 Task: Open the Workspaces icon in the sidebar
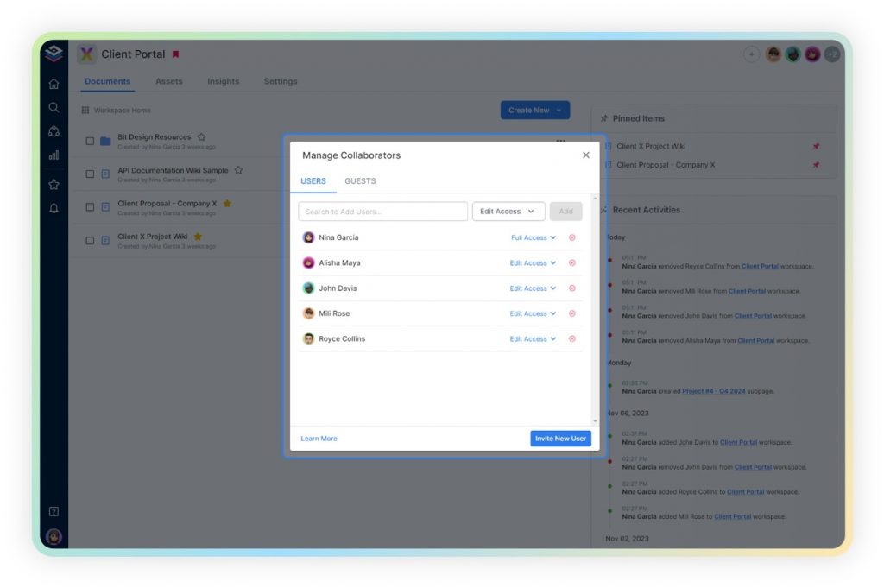pyautogui.click(x=54, y=131)
